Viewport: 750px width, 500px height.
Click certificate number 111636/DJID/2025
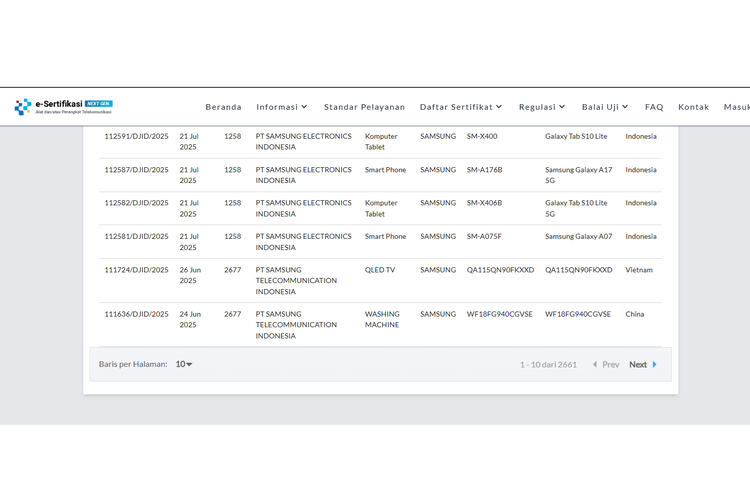(136, 314)
